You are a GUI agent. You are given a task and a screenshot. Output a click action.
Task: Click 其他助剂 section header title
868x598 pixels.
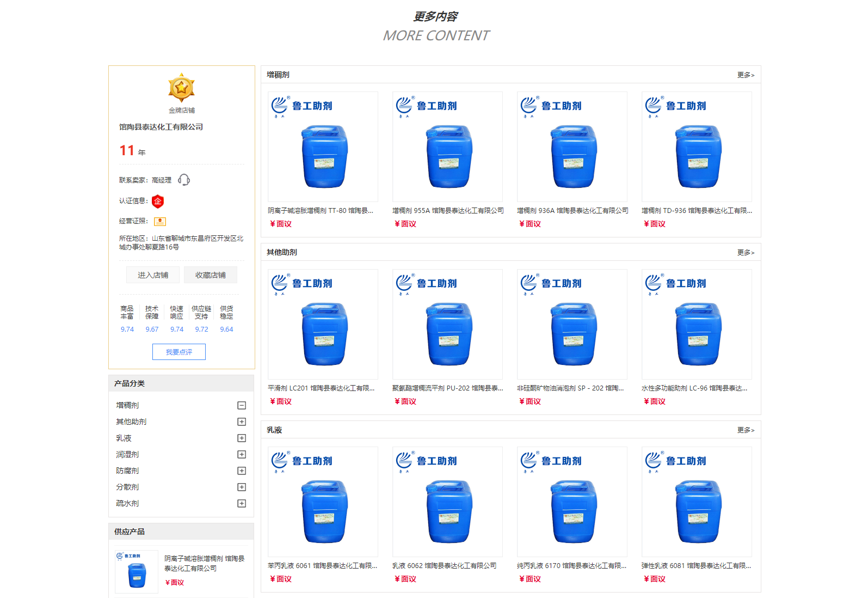tap(282, 252)
